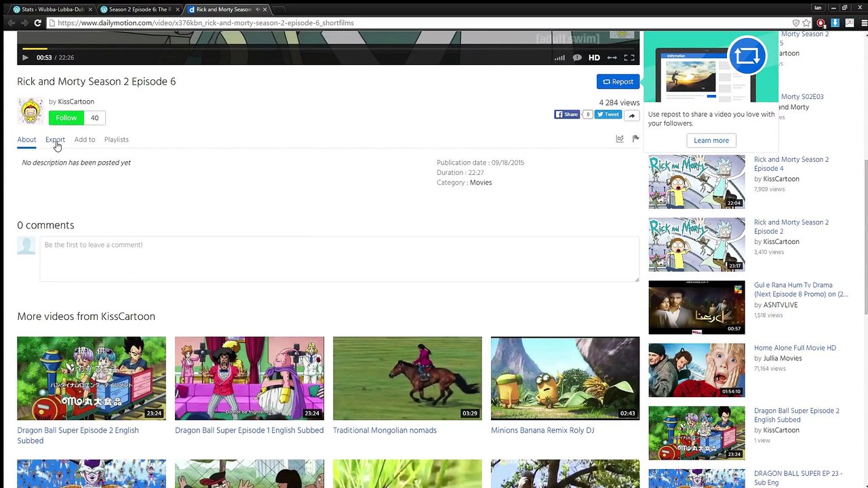868x488 pixels.
Task: Switch to the Export tab
Action: tap(55, 140)
